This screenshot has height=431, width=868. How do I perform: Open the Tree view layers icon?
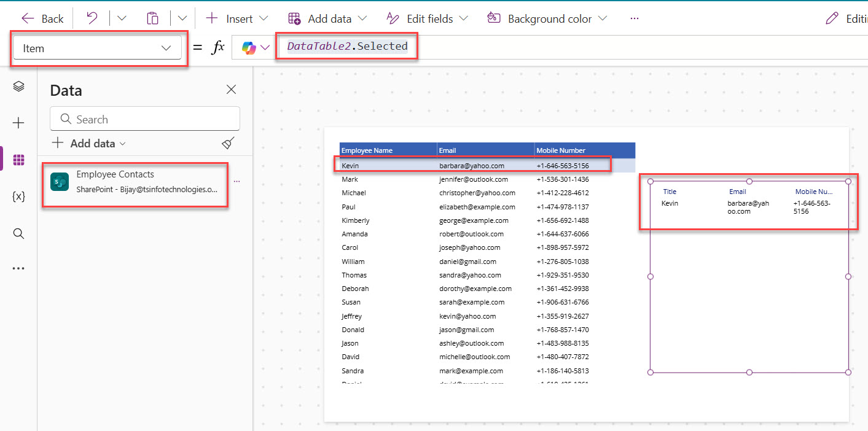(18, 87)
